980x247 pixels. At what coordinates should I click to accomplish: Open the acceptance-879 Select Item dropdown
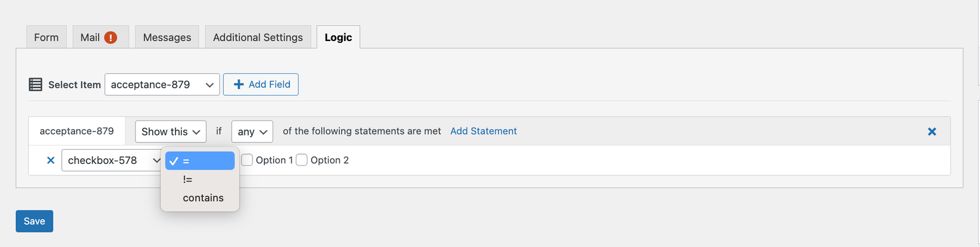[x=162, y=84]
